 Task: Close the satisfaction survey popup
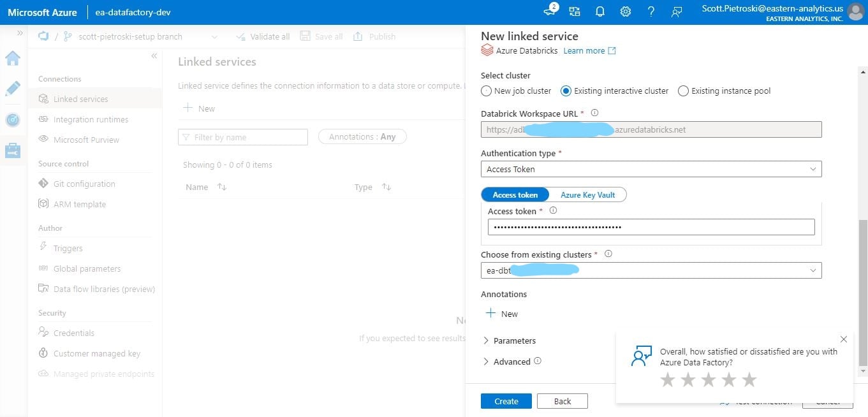point(844,339)
